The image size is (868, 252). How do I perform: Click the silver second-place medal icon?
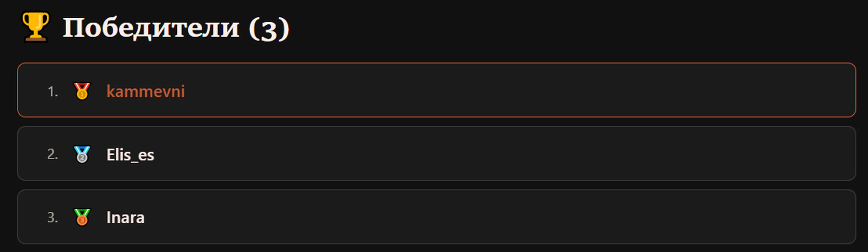tap(82, 154)
